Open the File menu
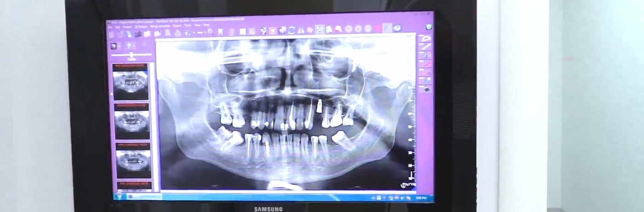The image size is (644, 212). (x=110, y=27)
